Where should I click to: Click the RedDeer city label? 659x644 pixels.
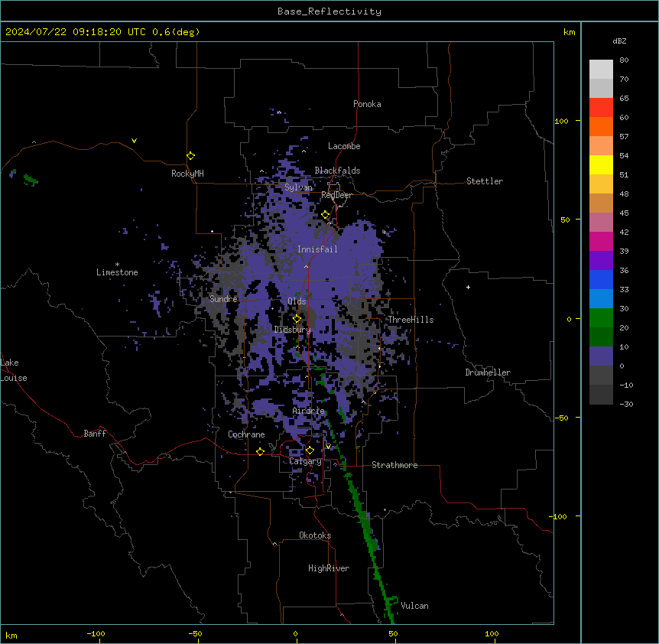pyautogui.click(x=336, y=195)
